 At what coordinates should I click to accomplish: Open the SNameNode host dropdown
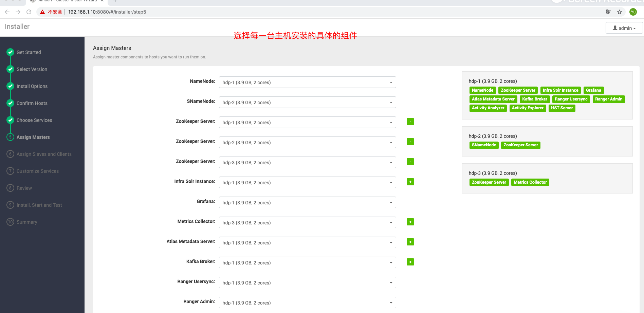pyautogui.click(x=307, y=102)
